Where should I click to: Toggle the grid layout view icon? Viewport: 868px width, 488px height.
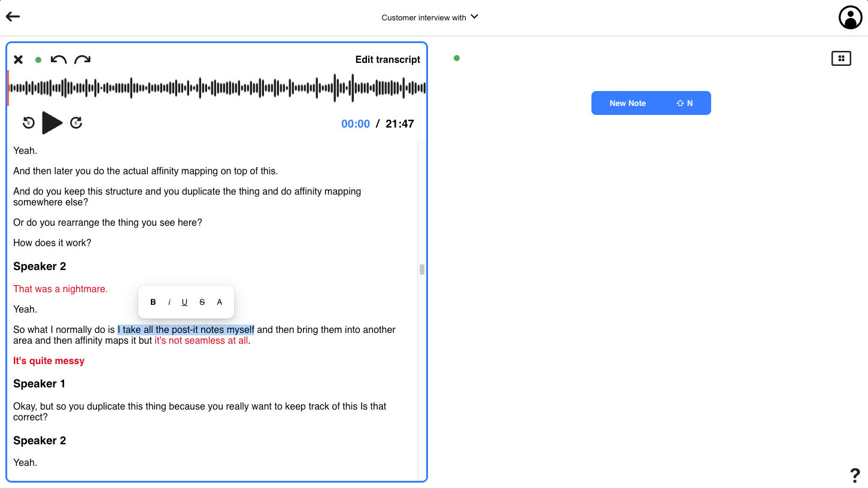pos(841,58)
